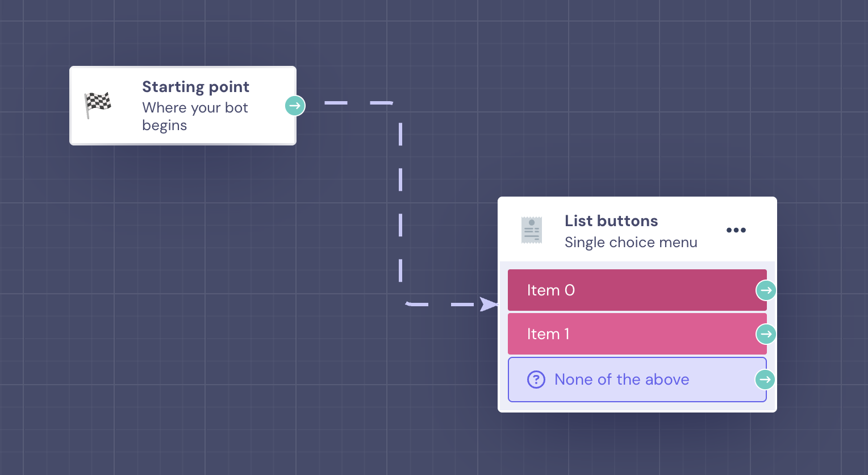Click the "List buttons" block title
868x475 pixels.
pos(611,221)
